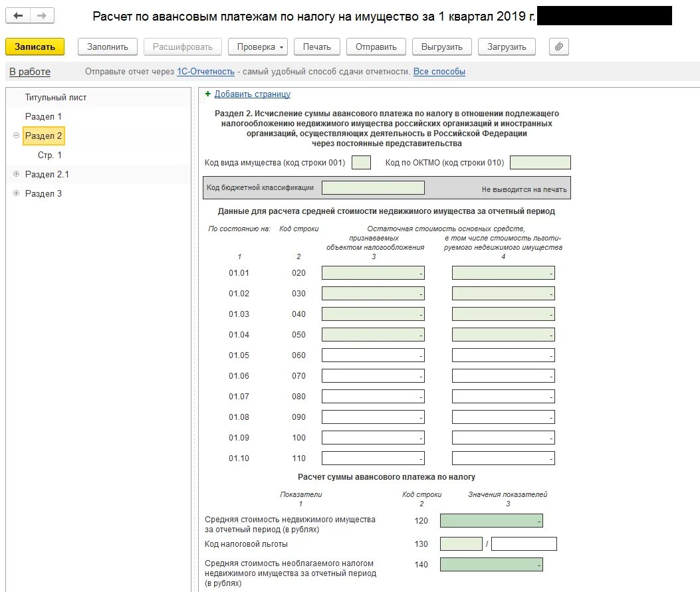Click the 01.01 date label
The height and width of the screenshot is (592, 700).
pos(239,272)
